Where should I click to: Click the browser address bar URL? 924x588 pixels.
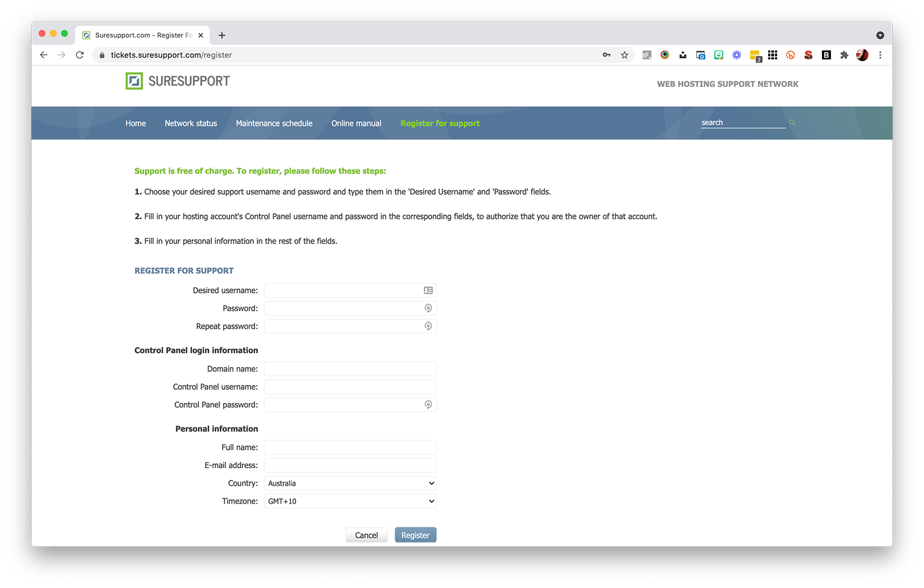coord(172,55)
